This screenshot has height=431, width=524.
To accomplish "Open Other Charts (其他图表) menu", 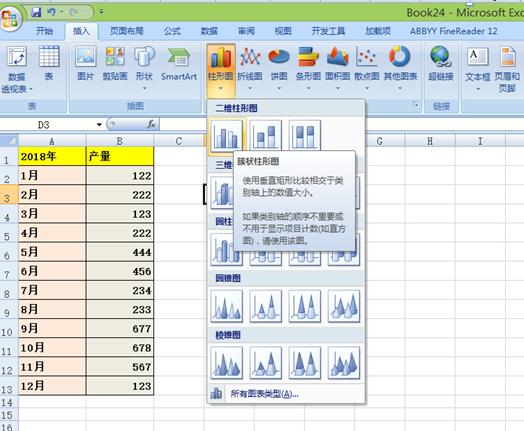I will pos(400,68).
